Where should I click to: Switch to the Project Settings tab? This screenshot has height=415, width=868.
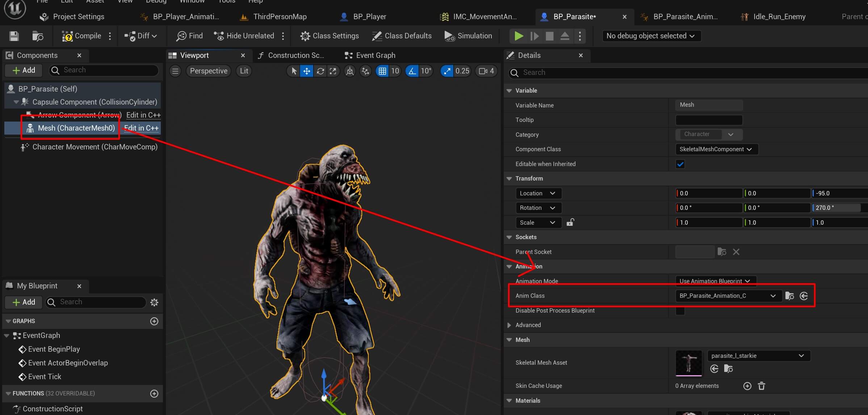(x=72, y=17)
